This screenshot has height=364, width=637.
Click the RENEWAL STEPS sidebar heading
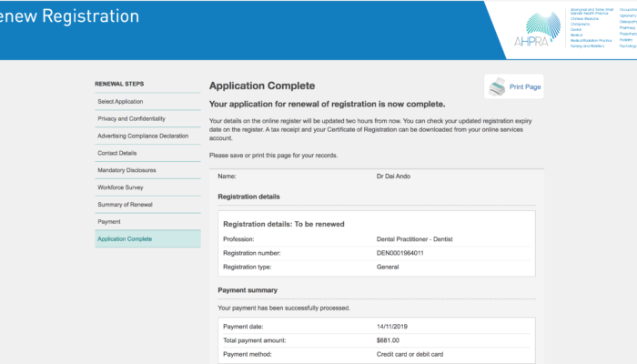tap(119, 84)
